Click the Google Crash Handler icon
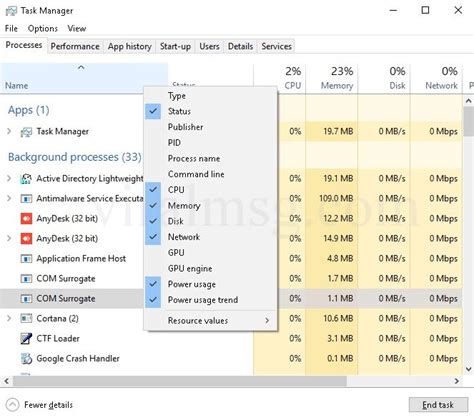Image resolution: width=474 pixels, height=420 pixels. pyautogui.click(x=26, y=359)
